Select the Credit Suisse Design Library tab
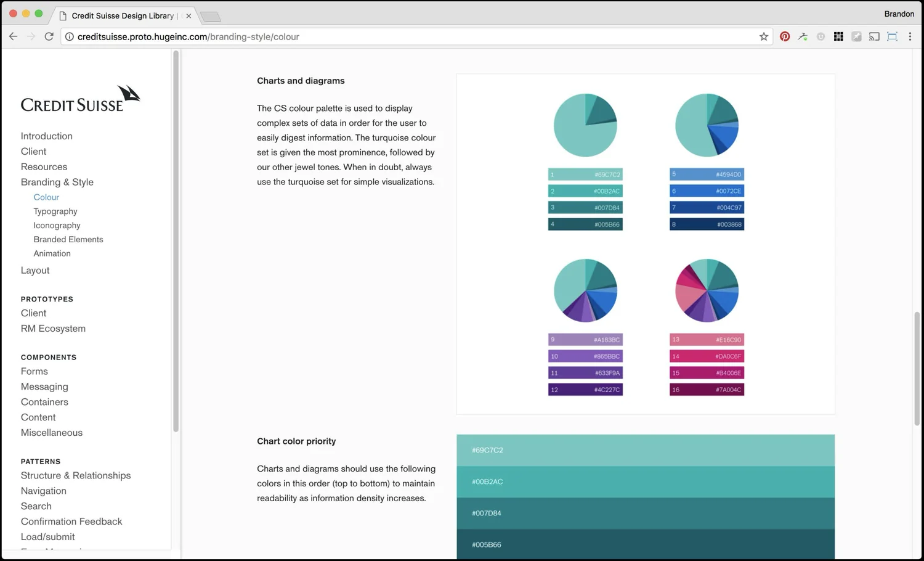Viewport: 924px width, 561px height. pos(122,16)
